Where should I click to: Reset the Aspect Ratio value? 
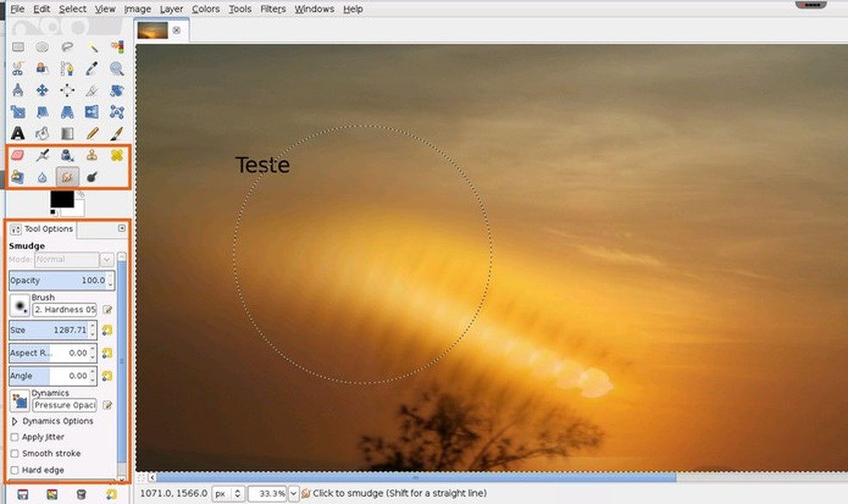107,352
